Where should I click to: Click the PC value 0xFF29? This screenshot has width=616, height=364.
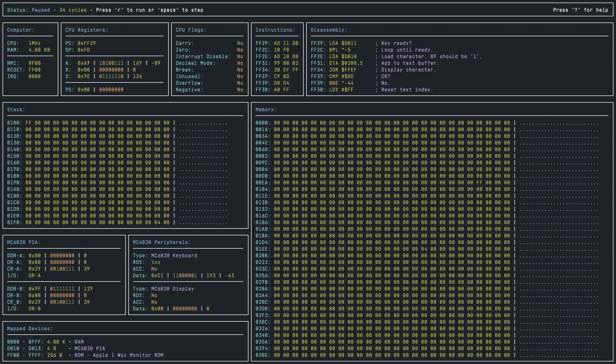(x=87, y=43)
